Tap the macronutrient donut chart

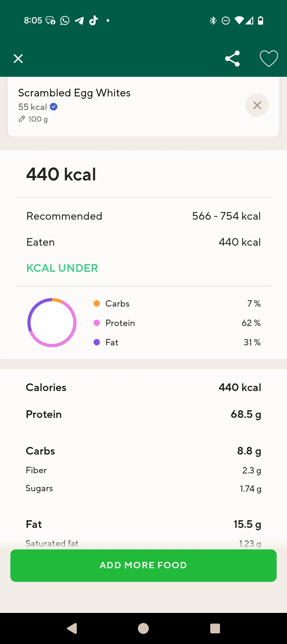coord(52,323)
